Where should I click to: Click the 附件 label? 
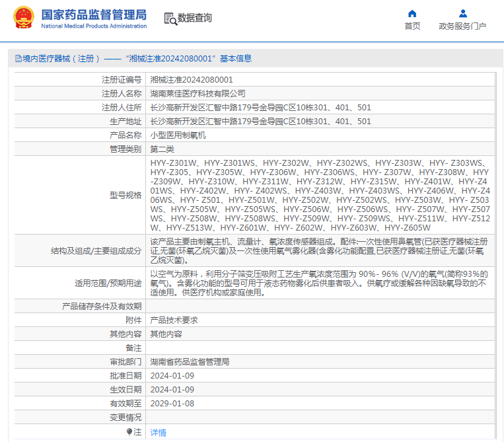[x=133, y=320]
